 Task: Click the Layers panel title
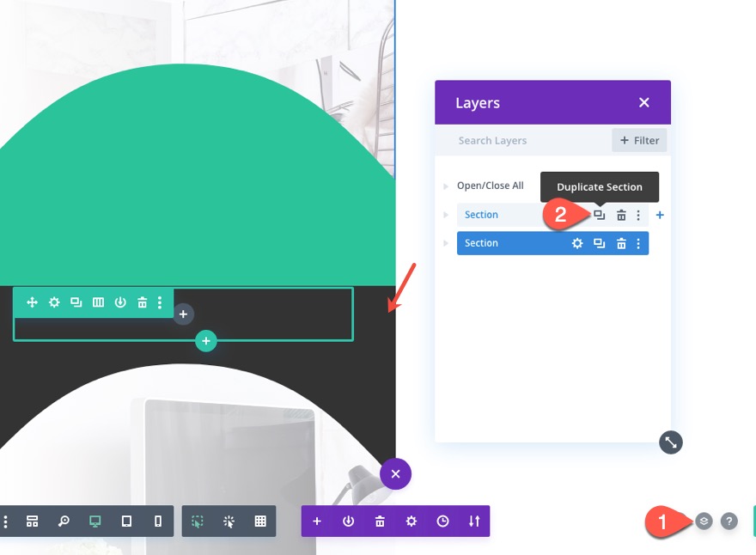(478, 103)
